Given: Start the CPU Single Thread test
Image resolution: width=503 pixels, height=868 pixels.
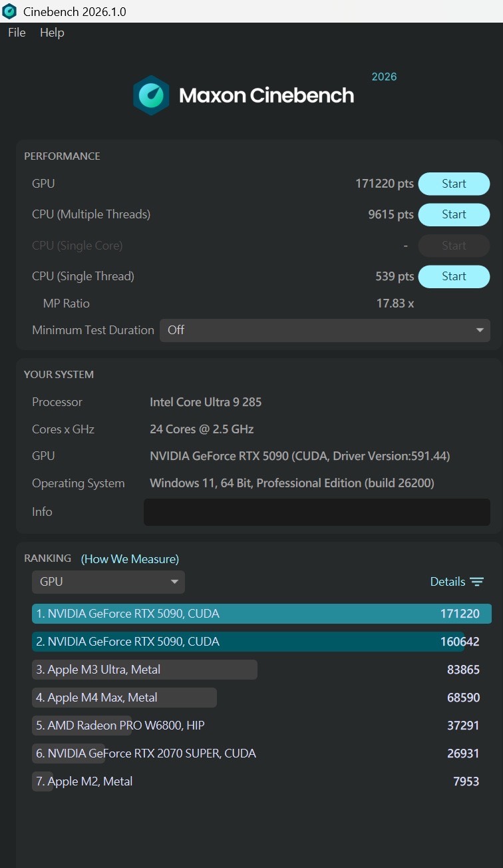Looking at the screenshot, I should (454, 276).
